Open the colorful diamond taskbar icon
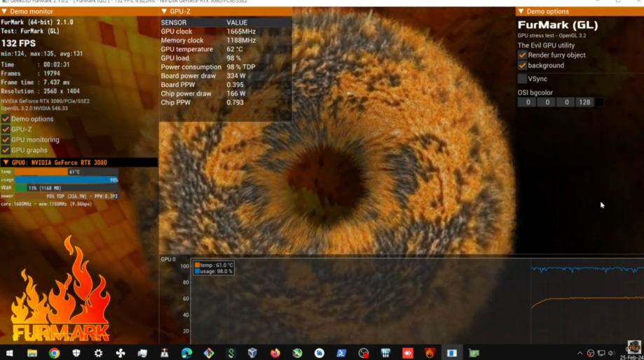Image resolution: width=644 pixels, height=360 pixels. point(209,353)
